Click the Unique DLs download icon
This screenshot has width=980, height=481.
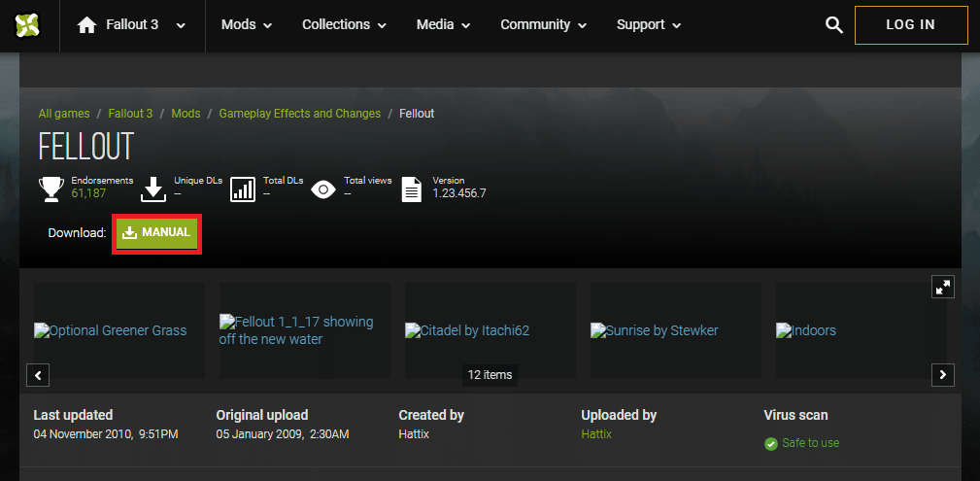(x=153, y=189)
